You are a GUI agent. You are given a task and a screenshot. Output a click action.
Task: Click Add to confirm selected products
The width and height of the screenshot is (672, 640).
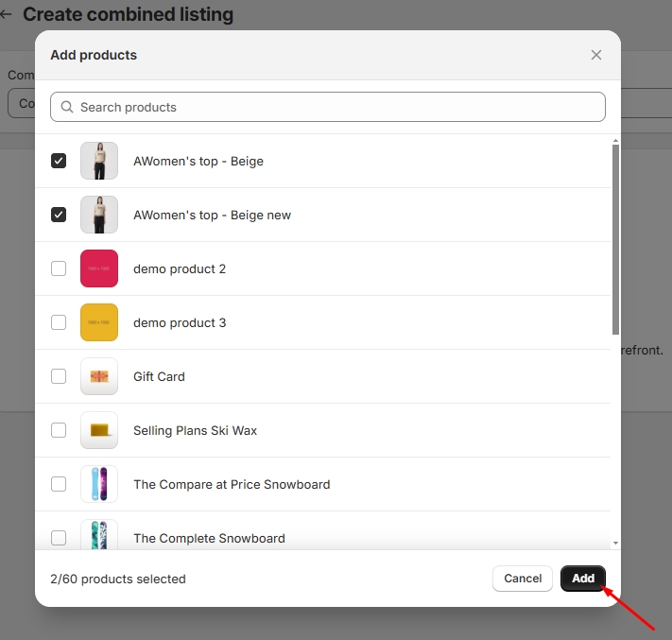[582, 579]
